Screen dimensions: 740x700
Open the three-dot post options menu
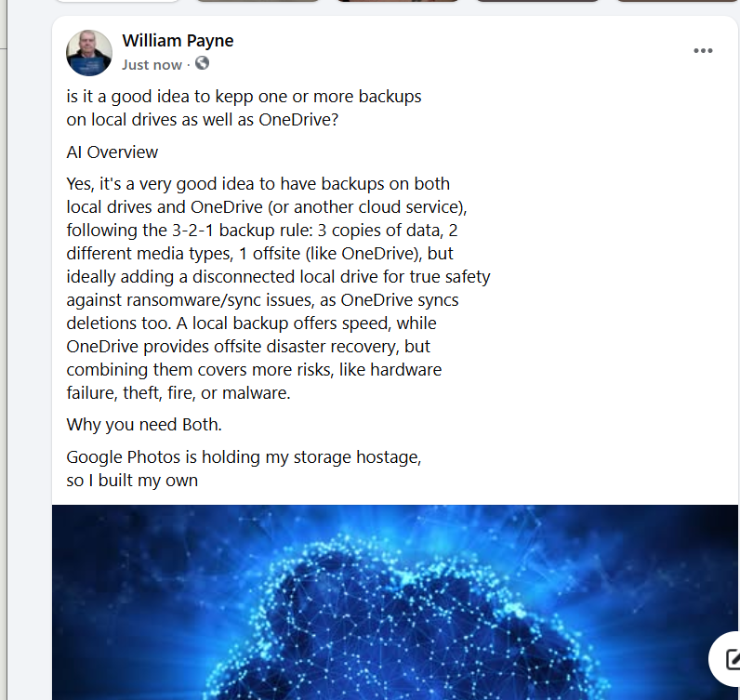pos(703,50)
